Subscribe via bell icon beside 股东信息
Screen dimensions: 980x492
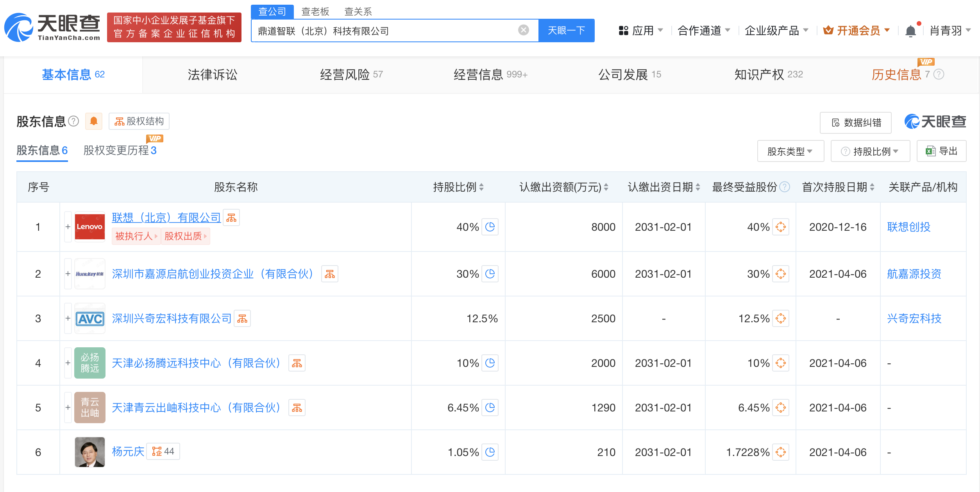(93, 121)
